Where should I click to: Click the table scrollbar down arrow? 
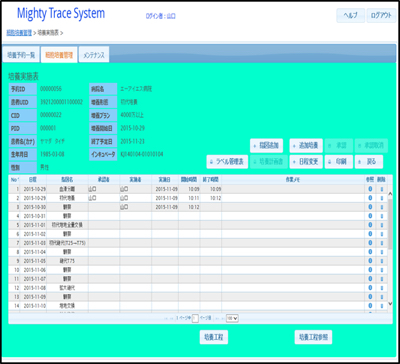pos(390,303)
